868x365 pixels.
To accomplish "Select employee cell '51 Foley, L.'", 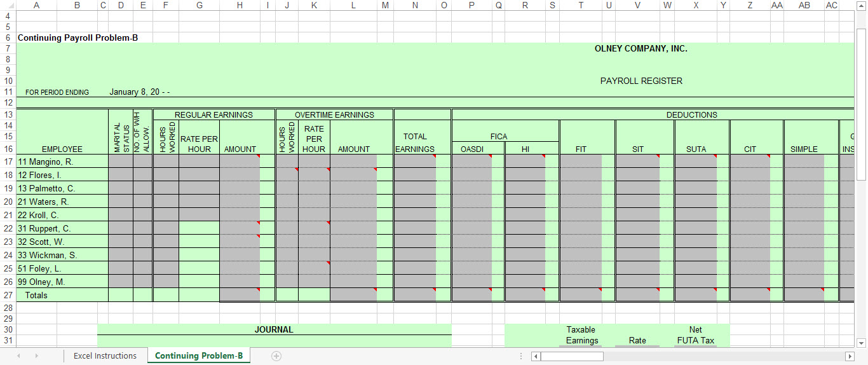I will pos(62,268).
